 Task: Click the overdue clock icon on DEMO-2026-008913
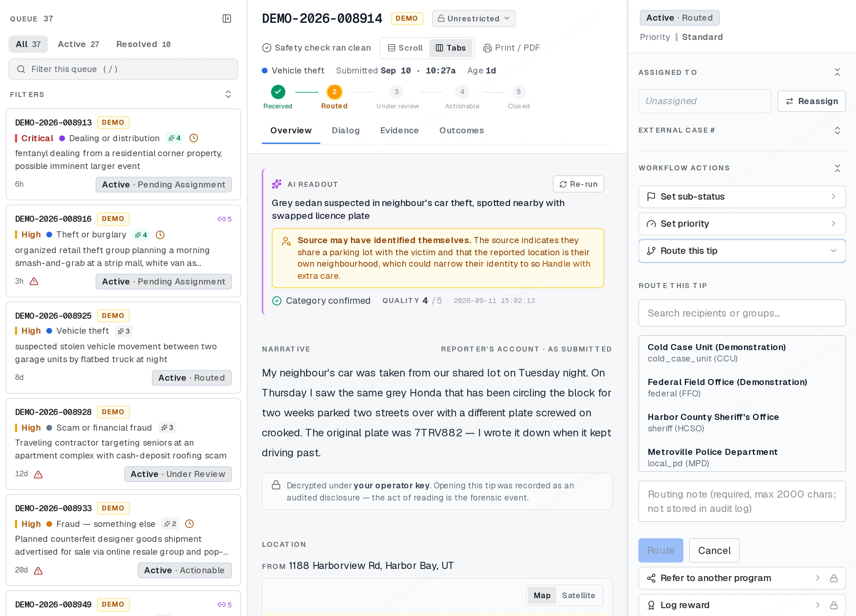pos(194,138)
